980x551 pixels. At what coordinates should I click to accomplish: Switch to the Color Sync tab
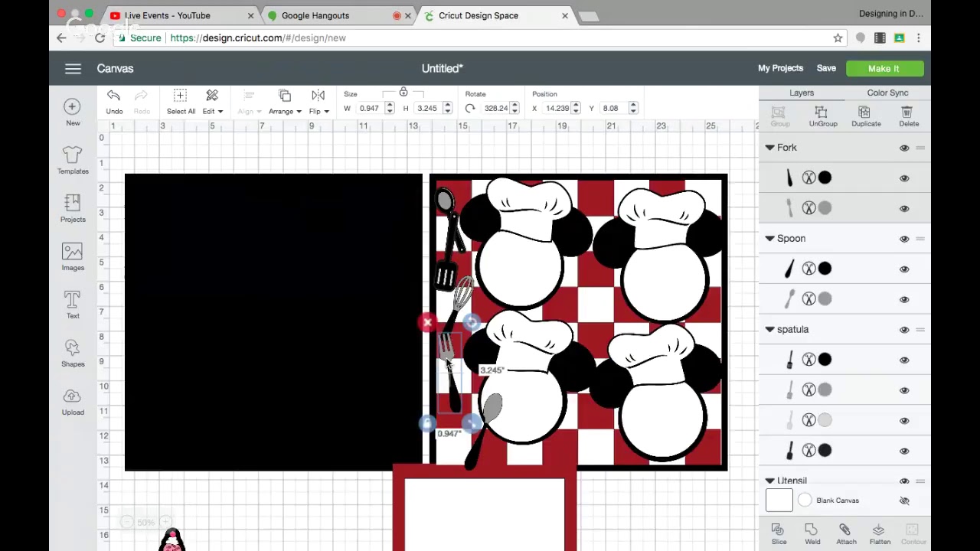887,93
